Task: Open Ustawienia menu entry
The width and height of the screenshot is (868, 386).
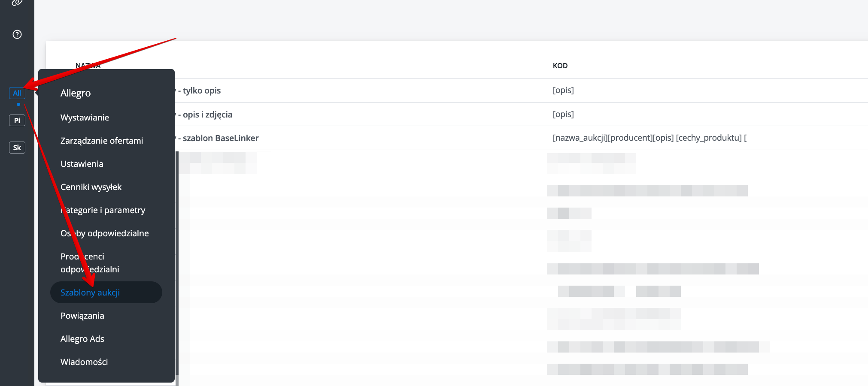Action: 82,164
